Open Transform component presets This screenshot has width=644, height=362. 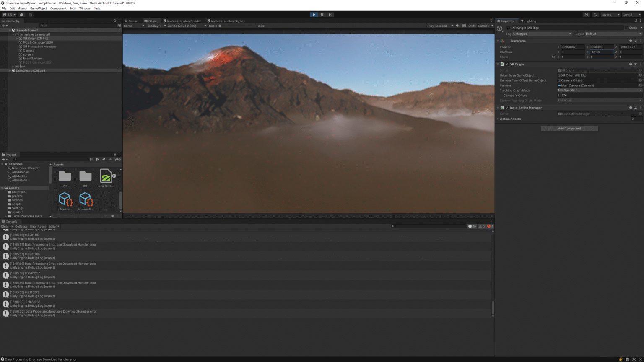click(636, 41)
